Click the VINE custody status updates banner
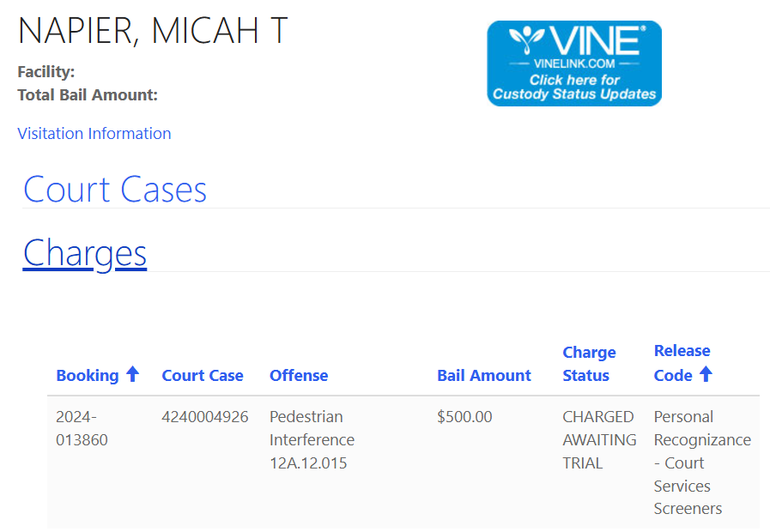This screenshot has width=770, height=532. point(574,63)
